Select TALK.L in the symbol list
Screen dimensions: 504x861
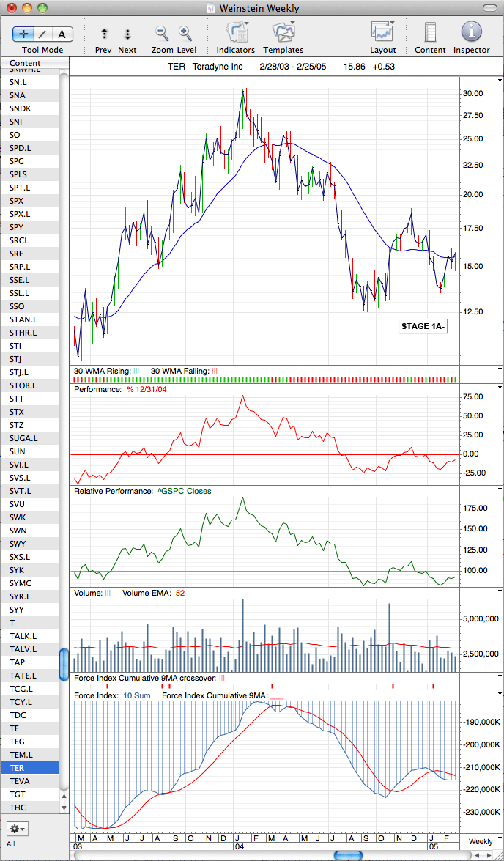tap(29, 635)
